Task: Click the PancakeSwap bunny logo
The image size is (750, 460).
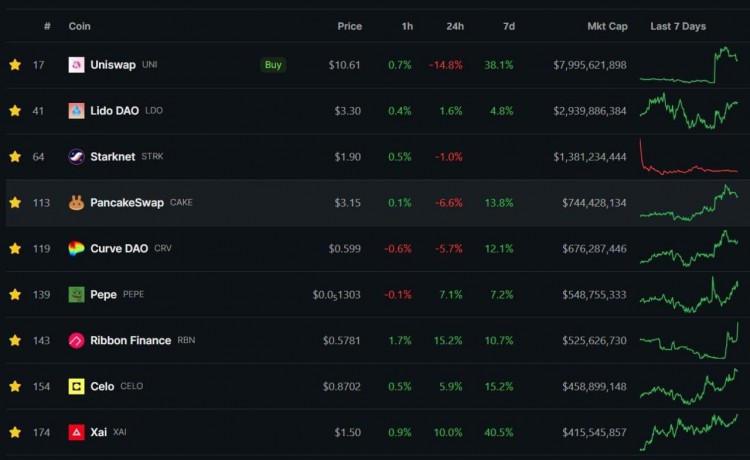Action: 77,202
